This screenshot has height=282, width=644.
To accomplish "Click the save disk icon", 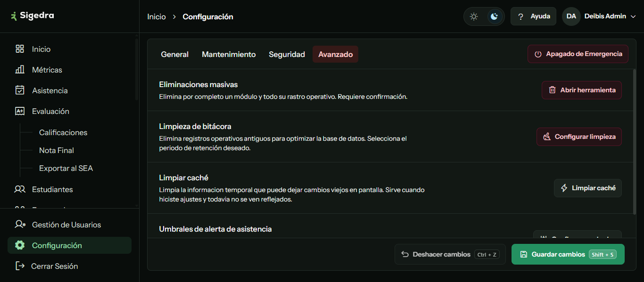I will 524,254.
